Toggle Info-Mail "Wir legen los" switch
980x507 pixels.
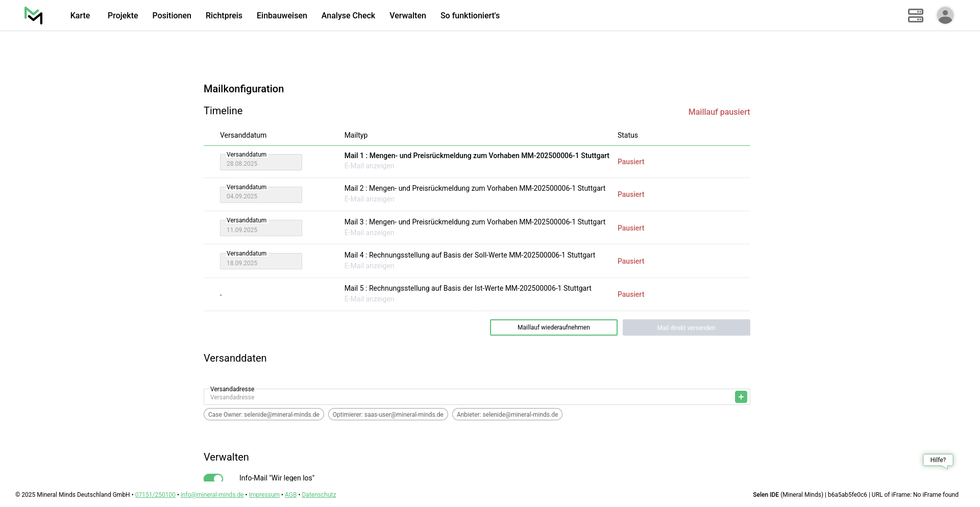point(213,478)
